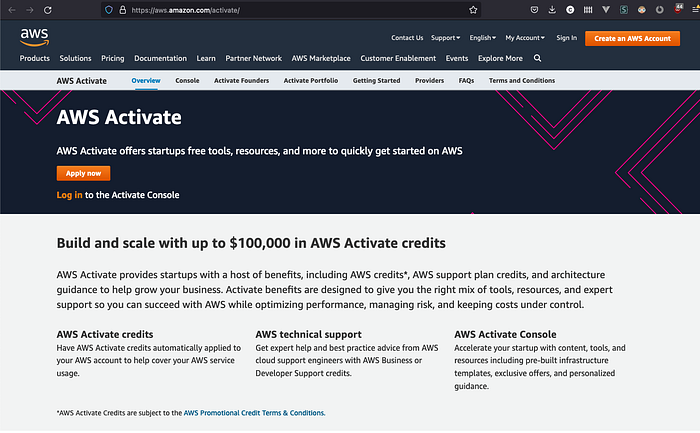
Task: Expand the My Account dropdown
Action: coord(525,38)
